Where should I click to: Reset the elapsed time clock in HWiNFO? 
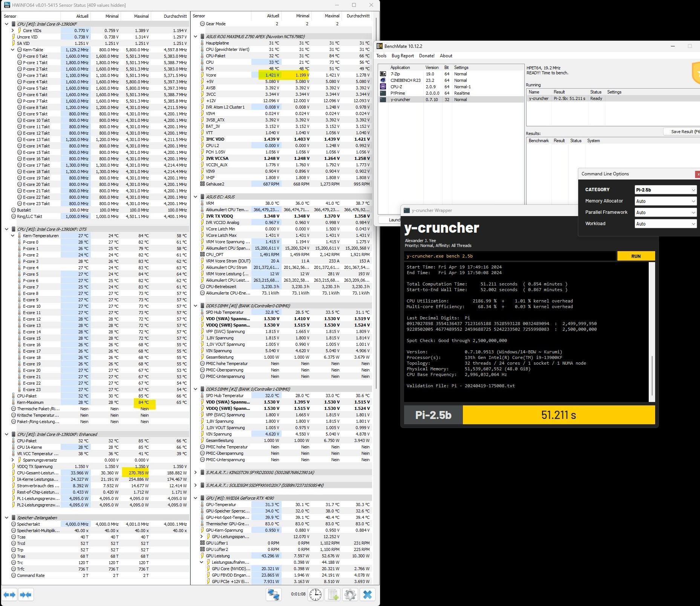[316, 595]
